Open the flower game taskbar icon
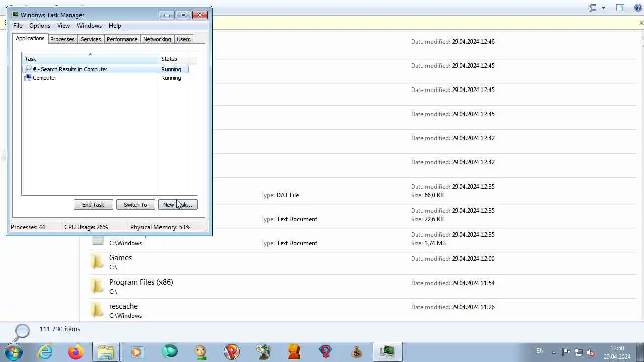 pos(263,352)
